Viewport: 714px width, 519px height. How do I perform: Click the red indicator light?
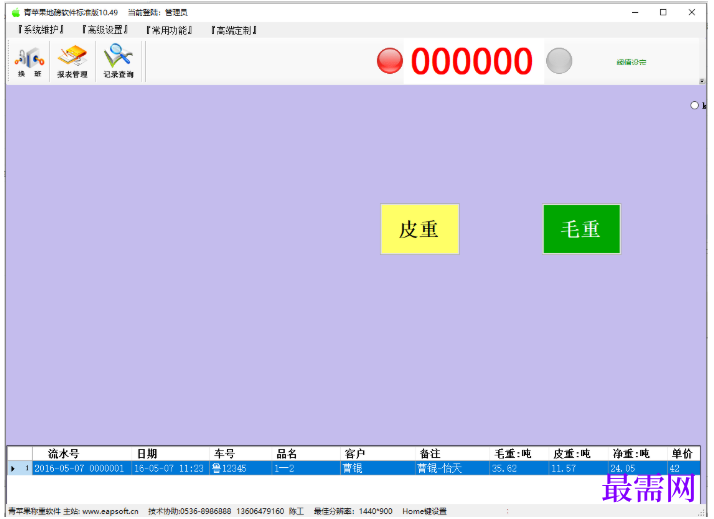pyautogui.click(x=390, y=61)
